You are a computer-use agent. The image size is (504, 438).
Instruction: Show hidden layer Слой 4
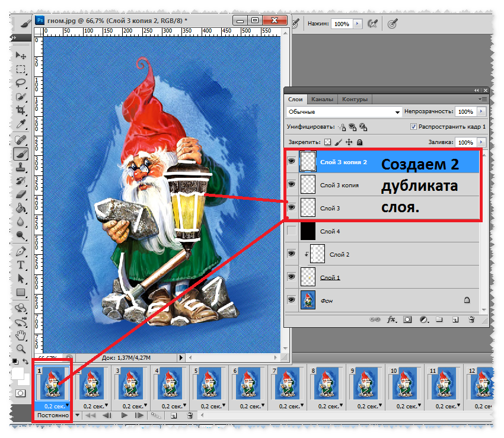292,231
